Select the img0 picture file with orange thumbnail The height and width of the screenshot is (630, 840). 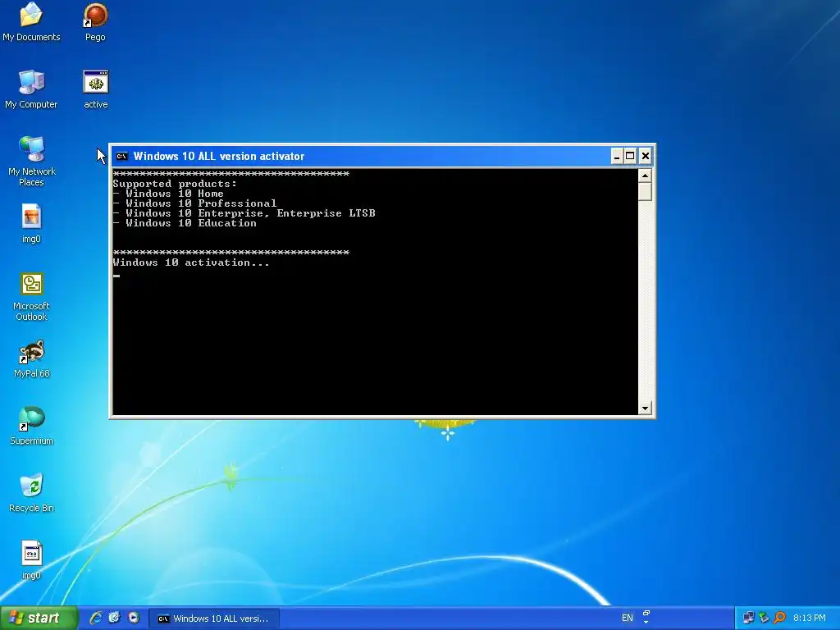point(31,223)
